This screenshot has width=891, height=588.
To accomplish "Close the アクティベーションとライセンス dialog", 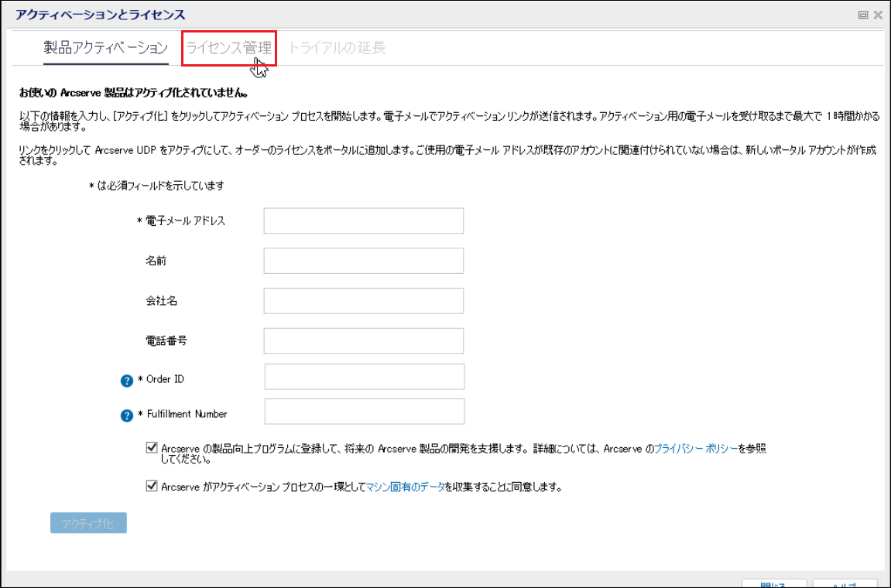I will pyautogui.click(x=878, y=15).
